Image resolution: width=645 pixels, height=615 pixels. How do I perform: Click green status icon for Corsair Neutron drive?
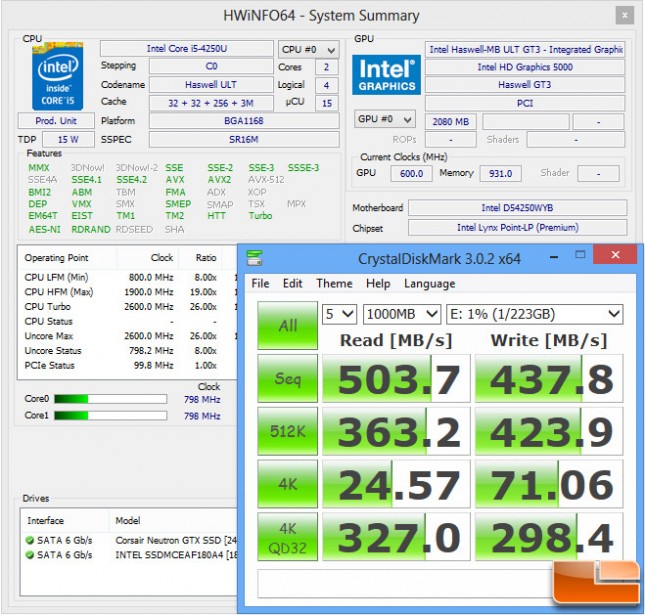30,540
